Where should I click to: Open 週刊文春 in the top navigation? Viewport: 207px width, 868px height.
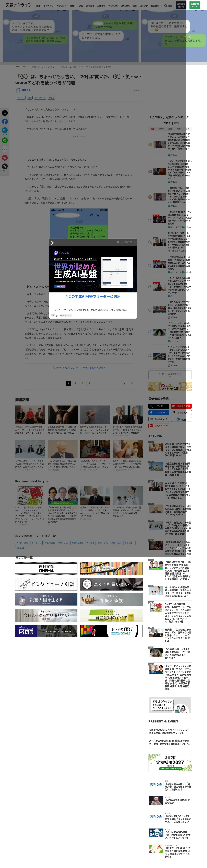[90, 6]
